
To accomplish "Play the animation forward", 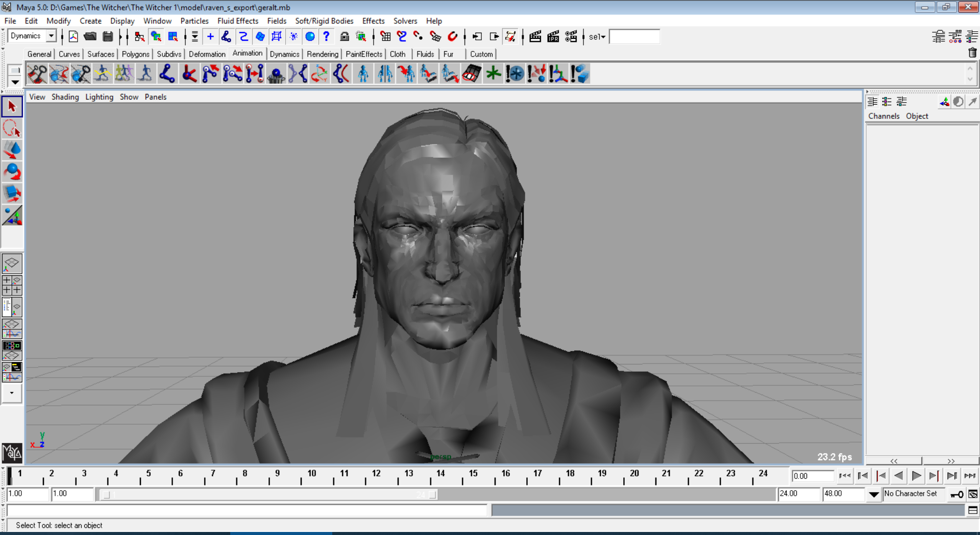I will point(916,476).
